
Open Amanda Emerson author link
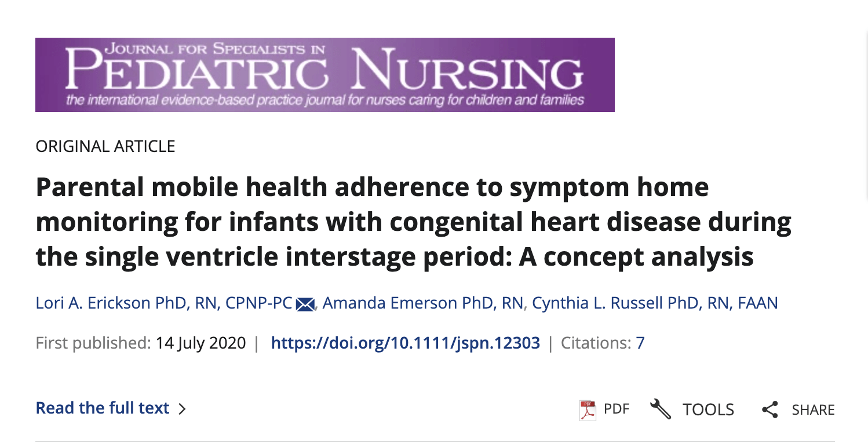pyautogui.click(x=423, y=303)
